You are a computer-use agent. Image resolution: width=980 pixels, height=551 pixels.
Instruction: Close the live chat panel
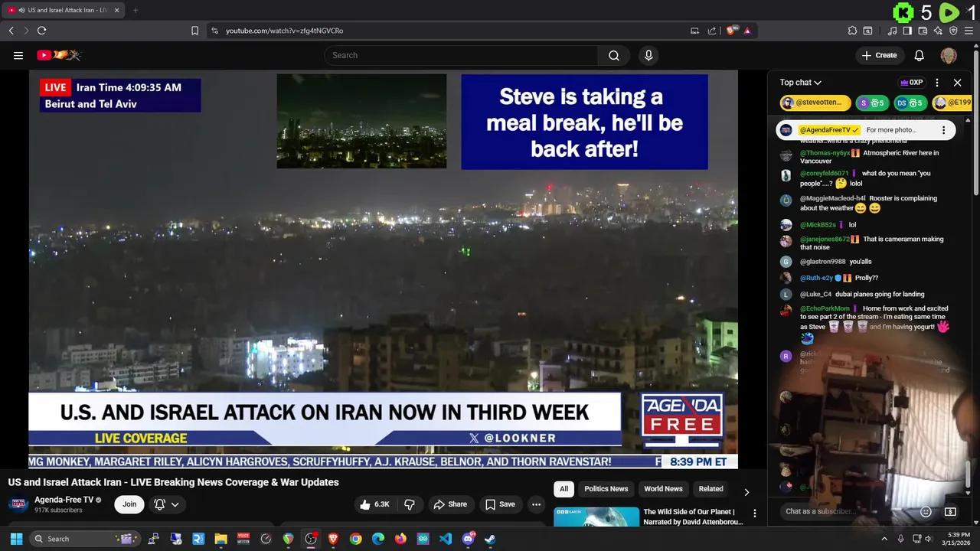(957, 83)
